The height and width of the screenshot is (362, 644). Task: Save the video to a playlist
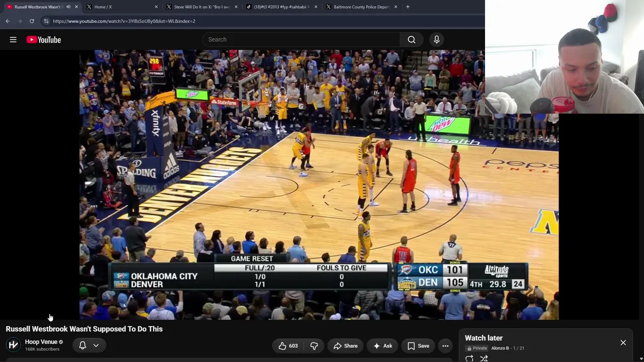[x=418, y=346]
